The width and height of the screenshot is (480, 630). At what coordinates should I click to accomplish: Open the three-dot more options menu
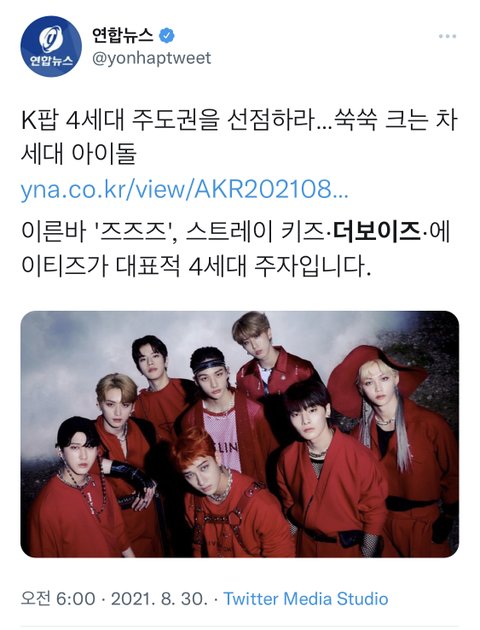click(x=447, y=36)
